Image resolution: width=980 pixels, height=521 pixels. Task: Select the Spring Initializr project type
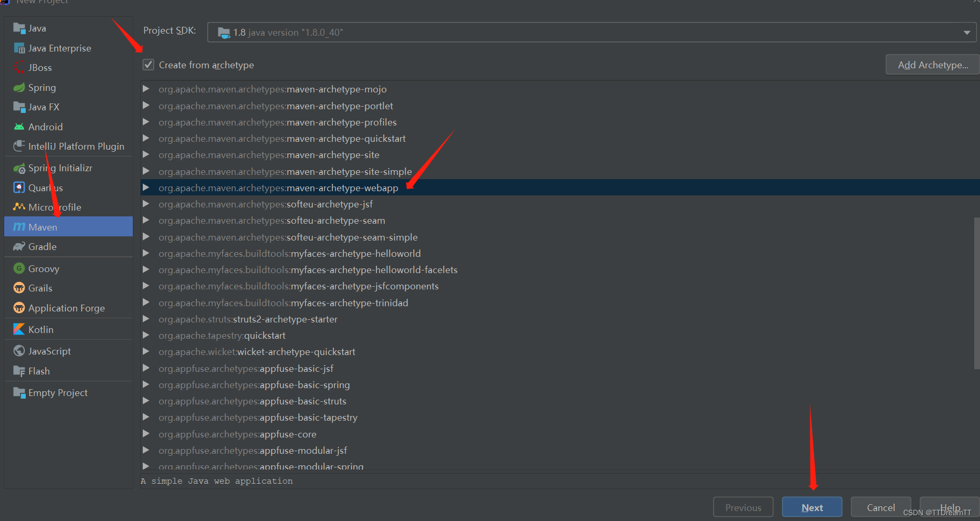[68, 168]
